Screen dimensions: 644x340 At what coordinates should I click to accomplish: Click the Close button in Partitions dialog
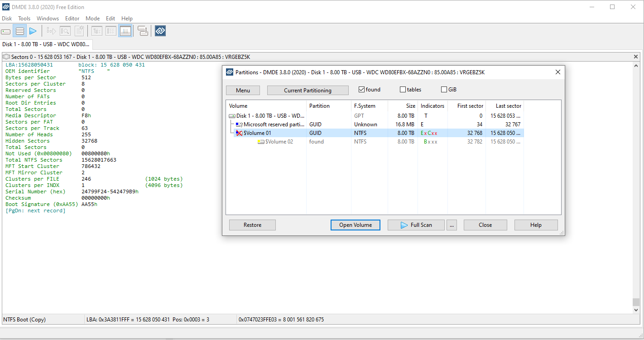pos(485,225)
